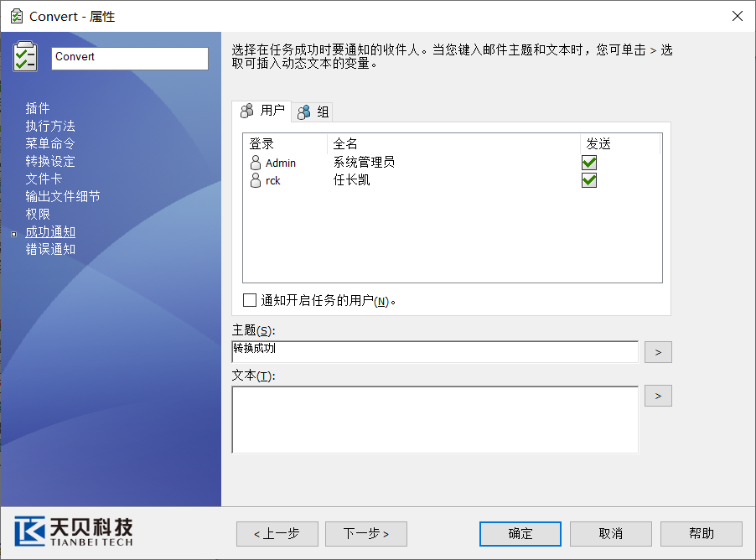Open variable menu beside 文本 field
The width and height of the screenshot is (756, 560).
tap(658, 396)
